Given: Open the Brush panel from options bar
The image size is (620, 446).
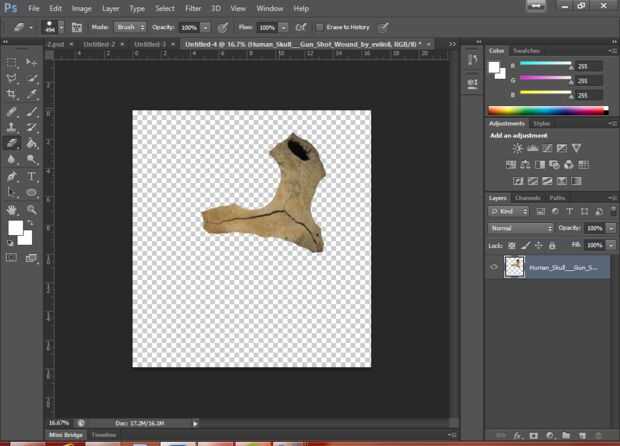Looking at the screenshot, I should (x=77, y=27).
